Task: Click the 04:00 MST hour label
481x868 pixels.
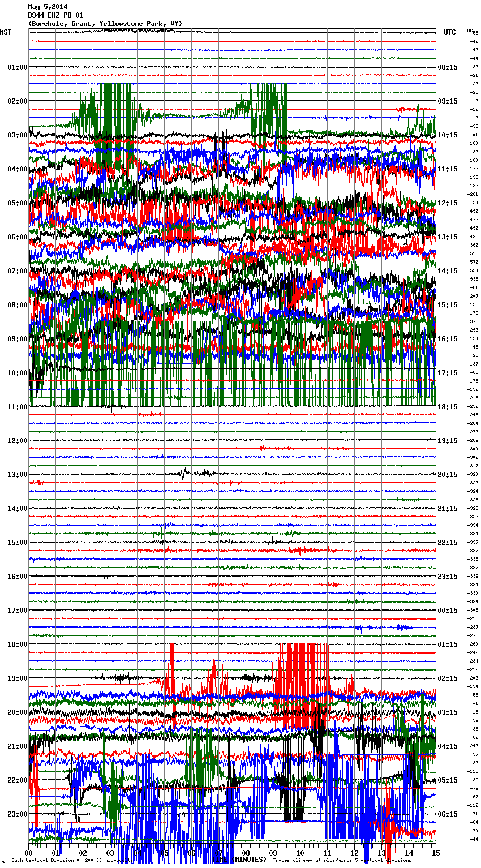Action: [18, 169]
